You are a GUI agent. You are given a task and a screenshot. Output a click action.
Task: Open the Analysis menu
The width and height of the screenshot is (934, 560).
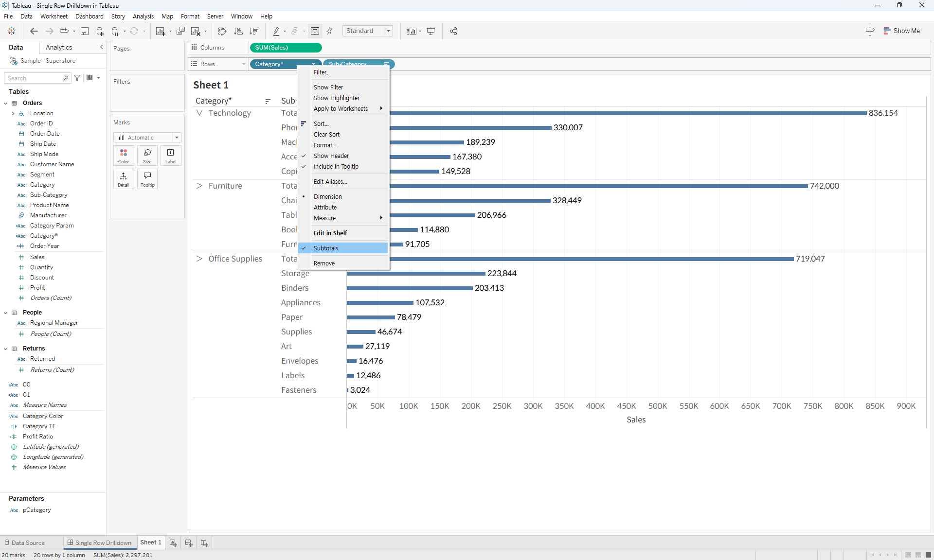click(x=143, y=16)
